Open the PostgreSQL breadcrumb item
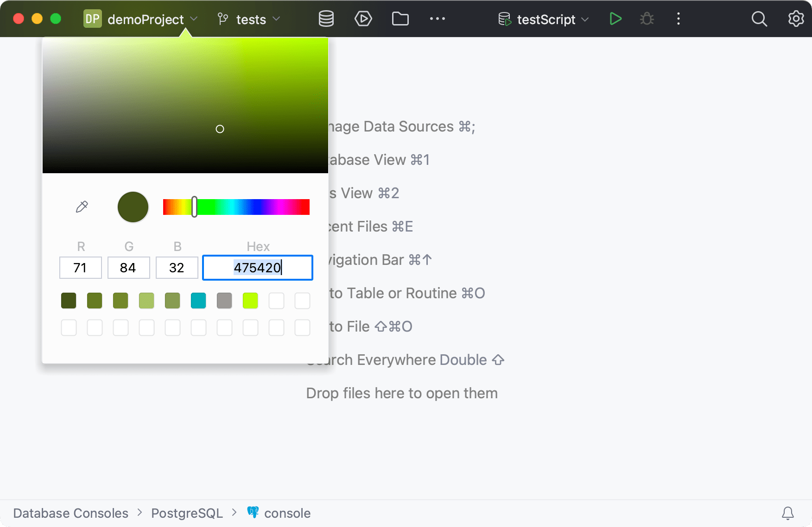The image size is (812, 527). point(187,513)
